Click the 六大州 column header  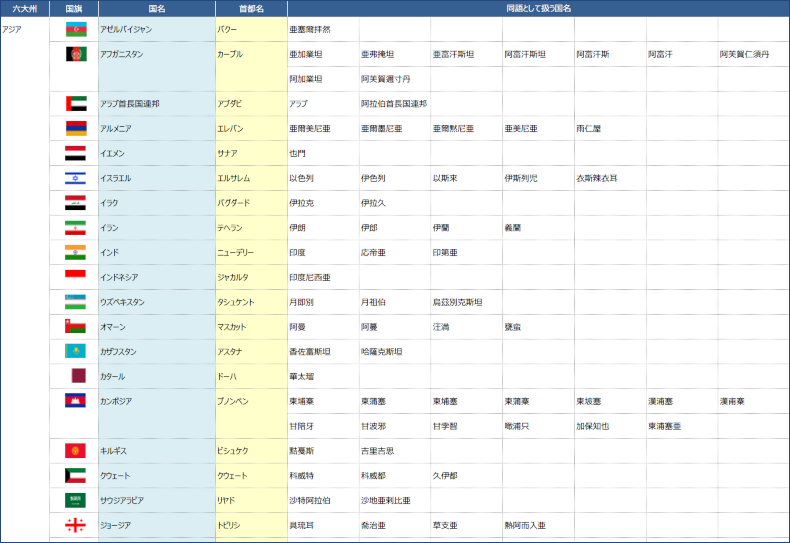click(25, 8)
